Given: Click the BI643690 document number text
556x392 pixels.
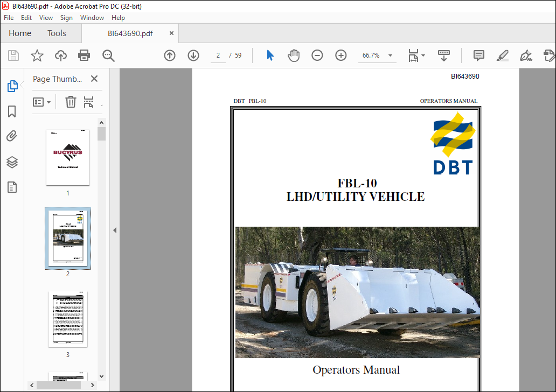Looking at the screenshot, I should 465,76.
